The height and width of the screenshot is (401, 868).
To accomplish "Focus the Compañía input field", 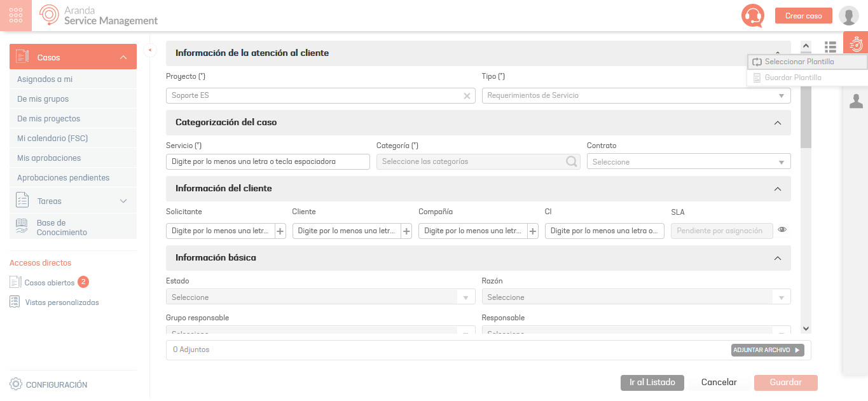I will 472,231.
